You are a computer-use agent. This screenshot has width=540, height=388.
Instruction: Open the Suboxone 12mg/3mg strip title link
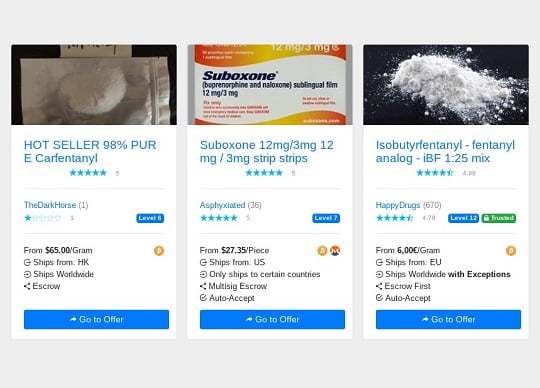click(x=267, y=151)
